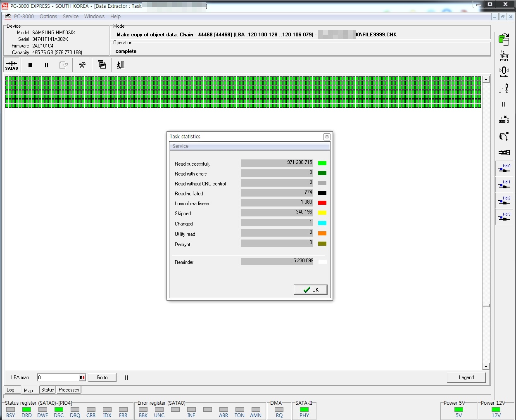Open the Help menu
The height and width of the screenshot is (420, 516).
pos(115,17)
